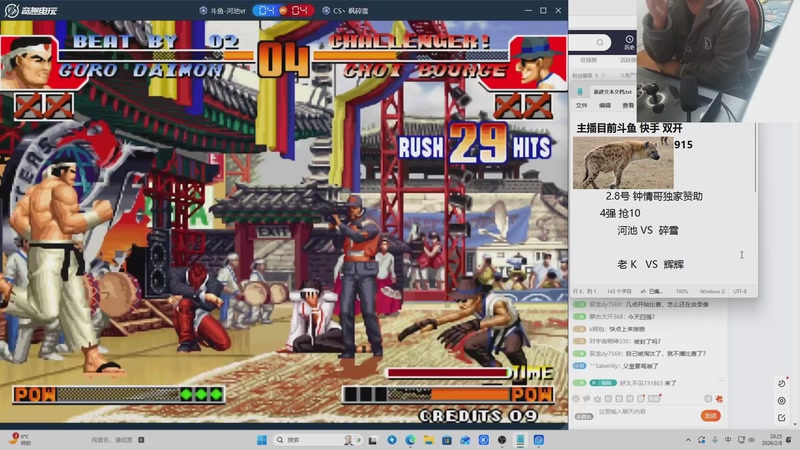Click the text line 河池 VS 碎雪 in Notepad
Viewport: 800px width, 450px height.
(648, 231)
